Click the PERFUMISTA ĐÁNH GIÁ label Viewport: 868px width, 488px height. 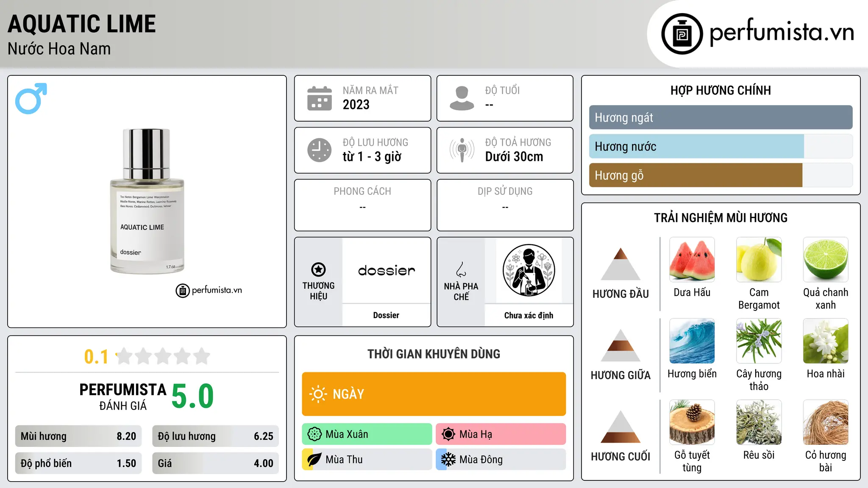[x=122, y=396]
